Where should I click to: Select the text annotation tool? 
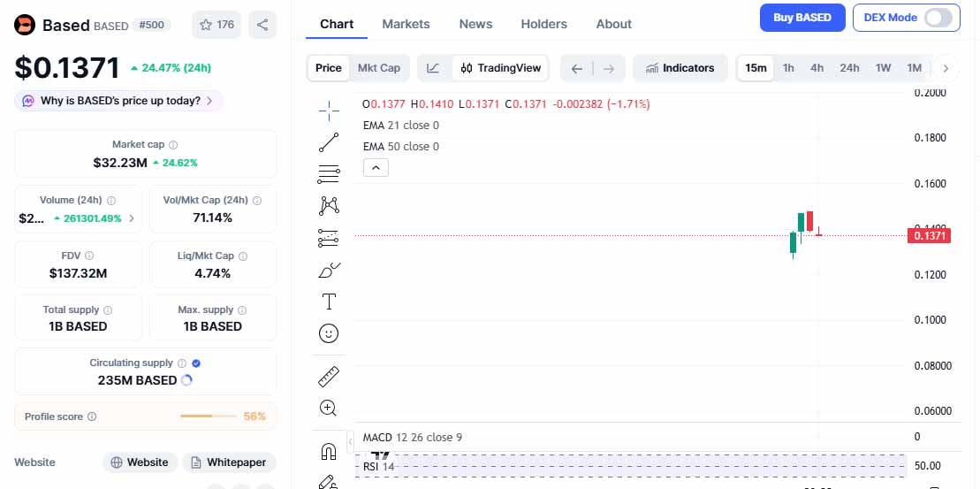click(x=329, y=302)
